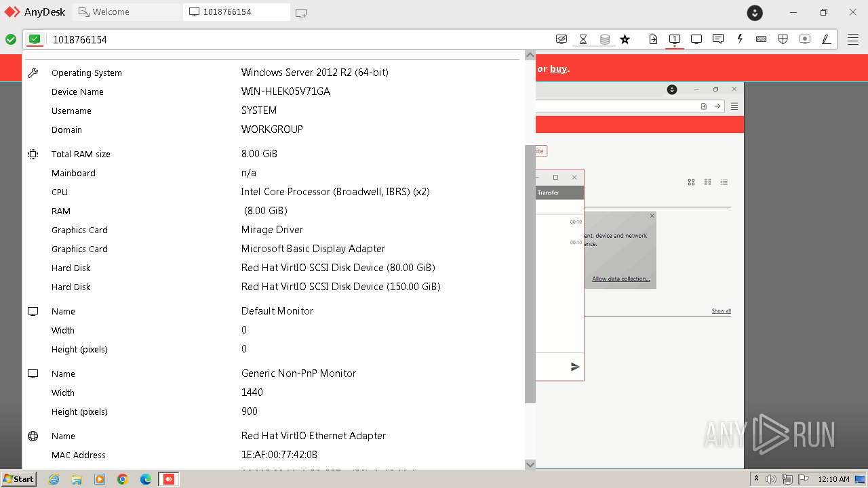This screenshot has width=868, height=488.
Task: Open the whiteboard pencil icon
Action: [x=827, y=39]
